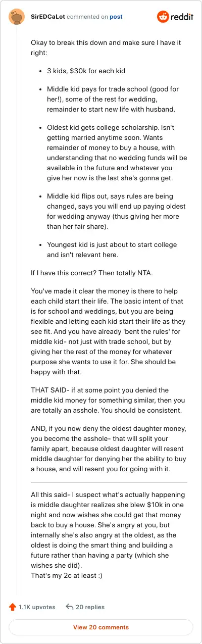202x644 pixels.
Task: Click the SirEDCaLot user avatar
Action: (17, 17)
